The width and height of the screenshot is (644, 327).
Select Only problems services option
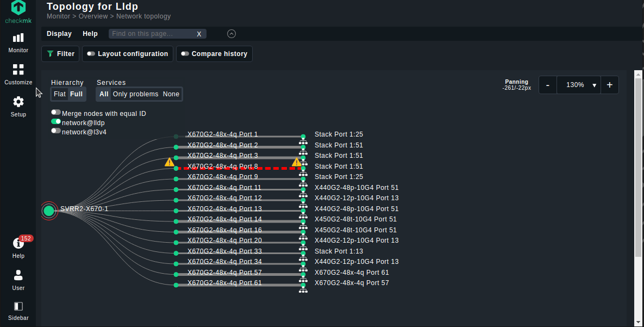point(135,94)
